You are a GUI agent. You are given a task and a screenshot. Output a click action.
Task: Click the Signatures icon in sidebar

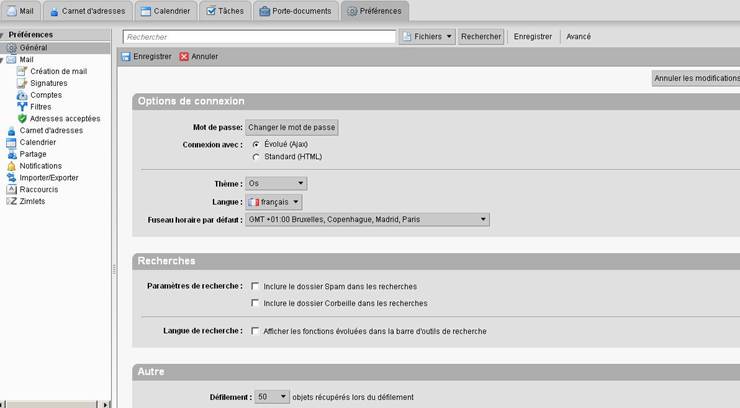pyautogui.click(x=22, y=83)
